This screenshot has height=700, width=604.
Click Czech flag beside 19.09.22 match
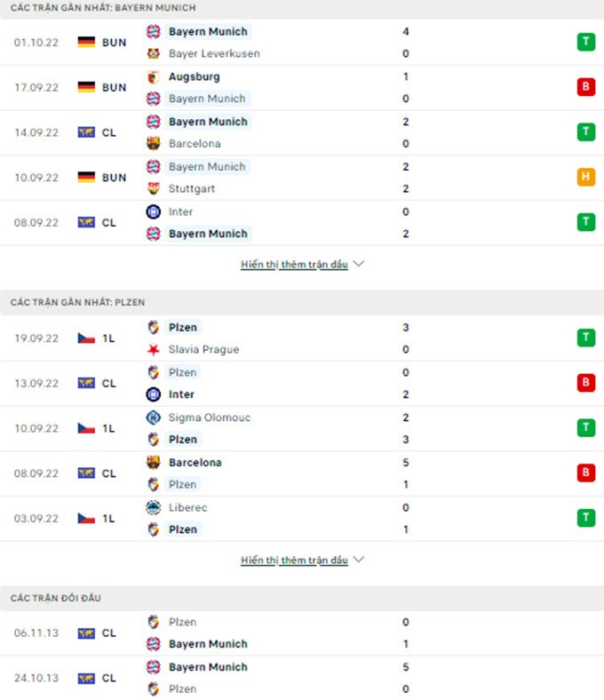[x=86, y=338]
